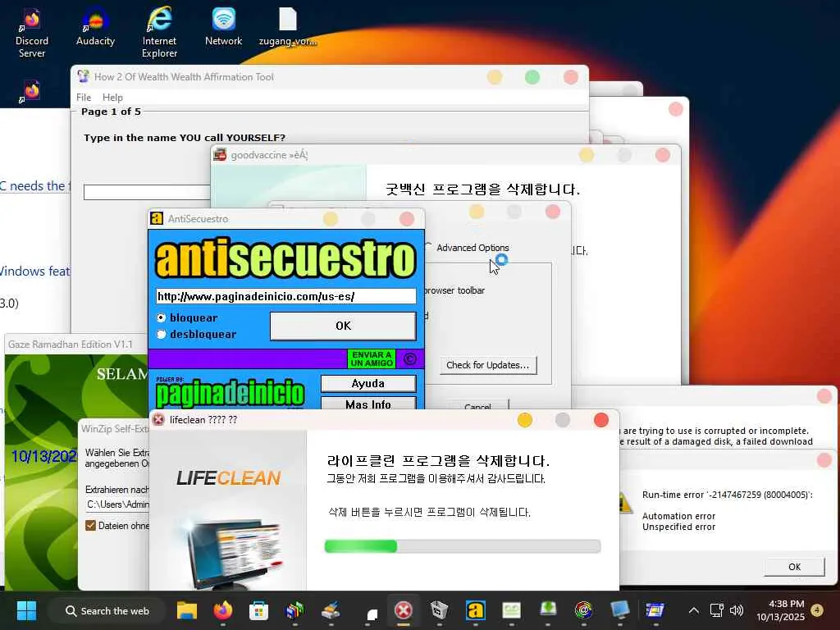The width and height of the screenshot is (840, 630).
Task: Click the LIFECLEAN logo image
Action: 228,478
